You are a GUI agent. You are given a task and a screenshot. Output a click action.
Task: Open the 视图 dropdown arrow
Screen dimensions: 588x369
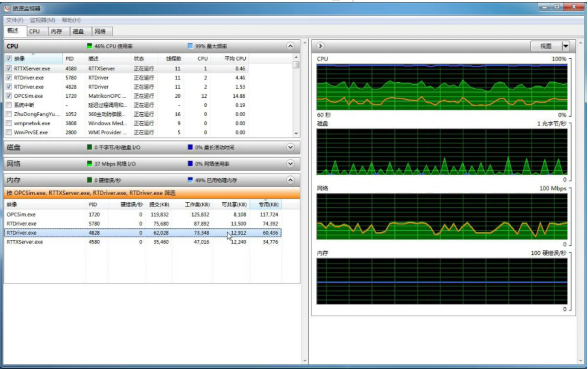point(566,46)
